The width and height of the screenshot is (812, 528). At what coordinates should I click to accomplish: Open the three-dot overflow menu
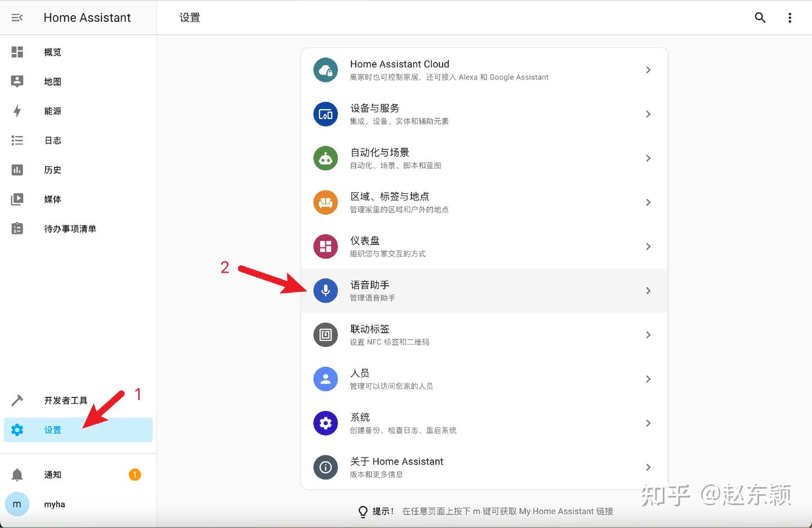(x=789, y=17)
